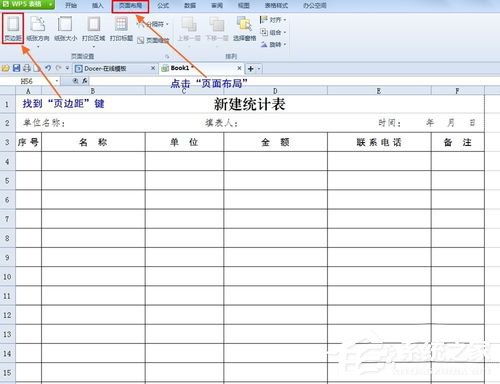This screenshot has height=384, width=500.
Task: Switch to the Docer-在线模板 document tab
Action: click(115, 69)
